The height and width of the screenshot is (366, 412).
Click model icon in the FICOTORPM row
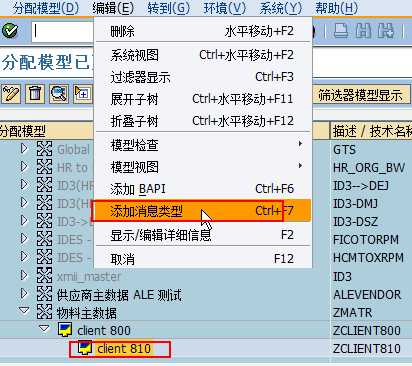coord(44,239)
